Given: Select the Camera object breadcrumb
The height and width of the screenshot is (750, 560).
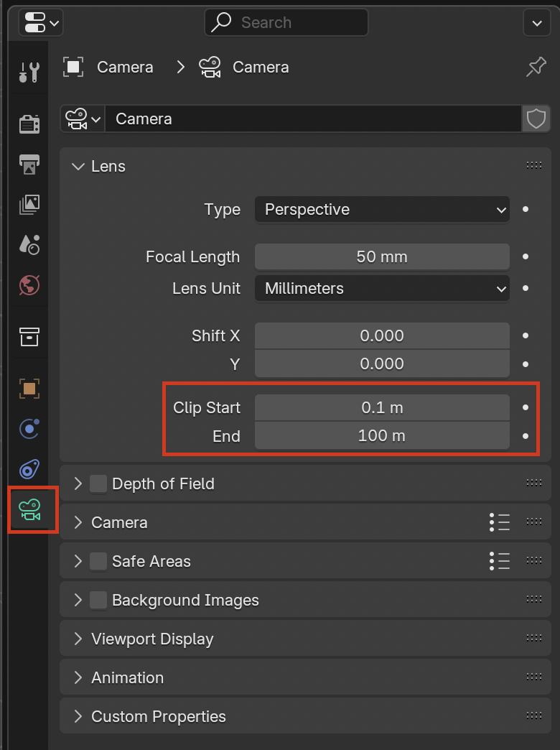Looking at the screenshot, I should [x=125, y=67].
